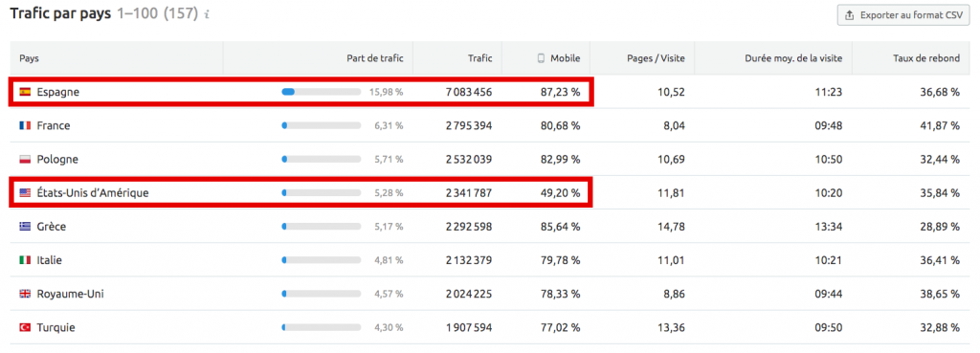Click the Pays column header
The width and height of the screenshot is (980, 353).
click(x=30, y=58)
